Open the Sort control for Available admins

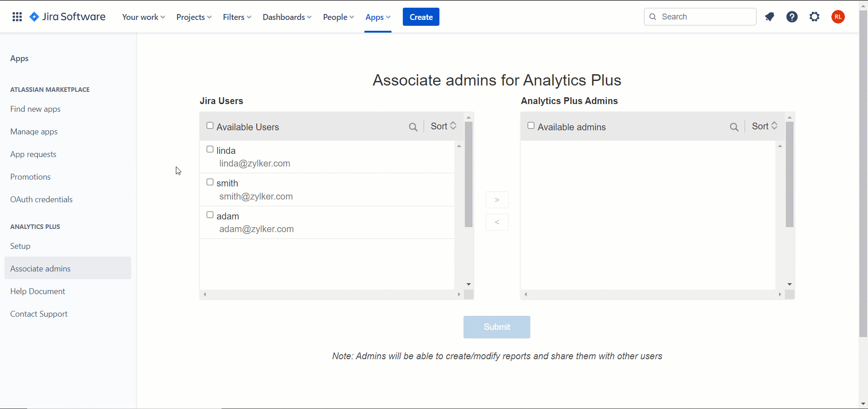pos(764,126)
